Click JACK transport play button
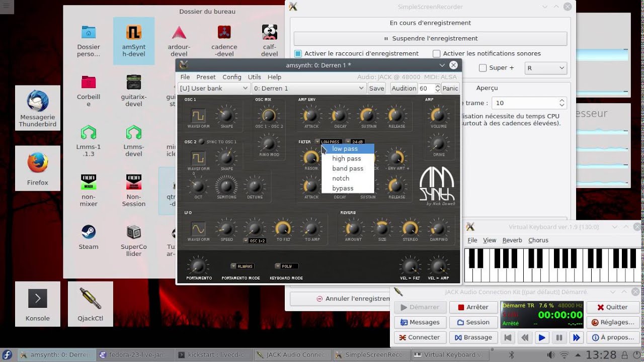The height and width of the screenshot is (362, 644). point(542,337)
